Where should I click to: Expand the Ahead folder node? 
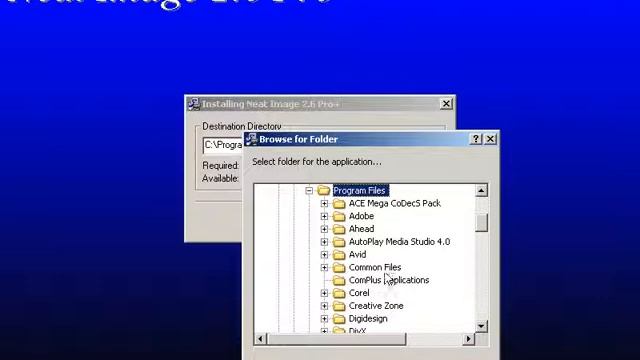click(x=324, y=229)
